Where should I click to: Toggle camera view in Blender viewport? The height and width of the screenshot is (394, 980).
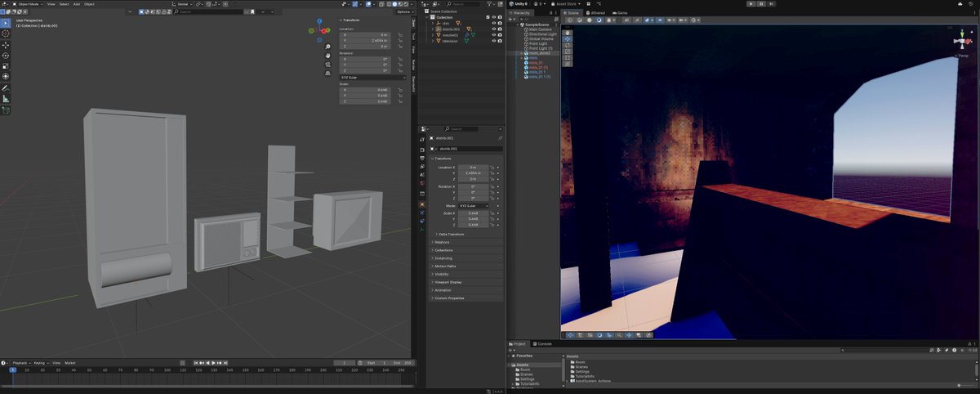328,65
